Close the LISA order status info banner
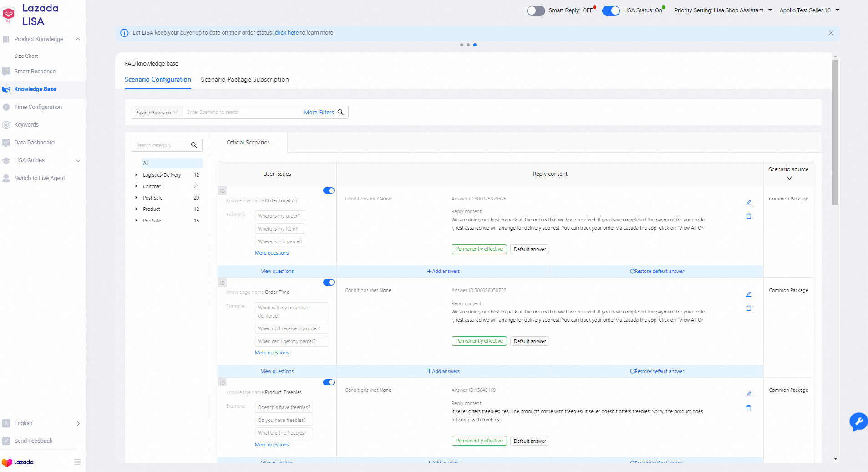The image size is (868, 472). [831, 33]
